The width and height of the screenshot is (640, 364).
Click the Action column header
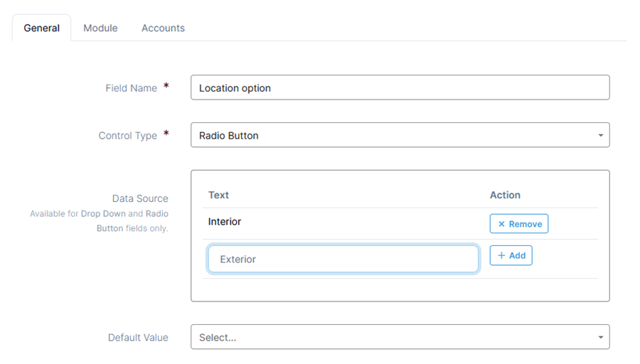(x=505, y=195)
